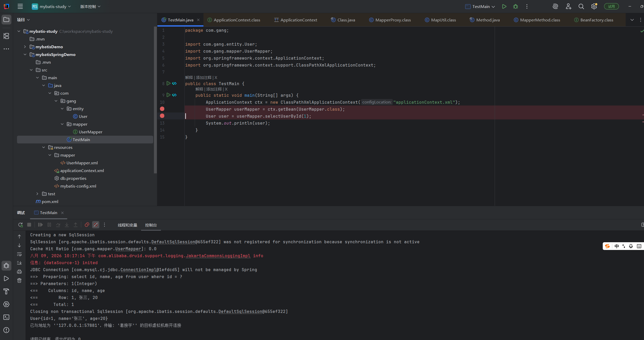Open JakartaCommonsLoggingImpl link in console

(x=218, y=256)
